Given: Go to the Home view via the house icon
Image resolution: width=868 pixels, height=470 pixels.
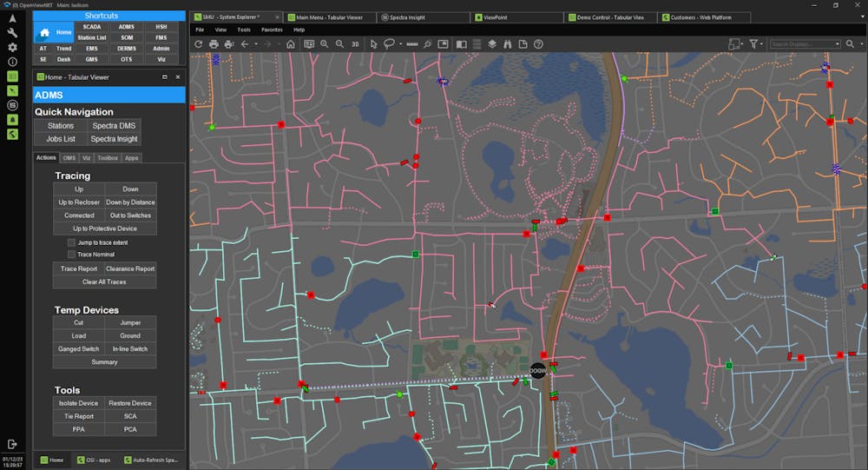Looking at the screenshot, I should 290,44.
